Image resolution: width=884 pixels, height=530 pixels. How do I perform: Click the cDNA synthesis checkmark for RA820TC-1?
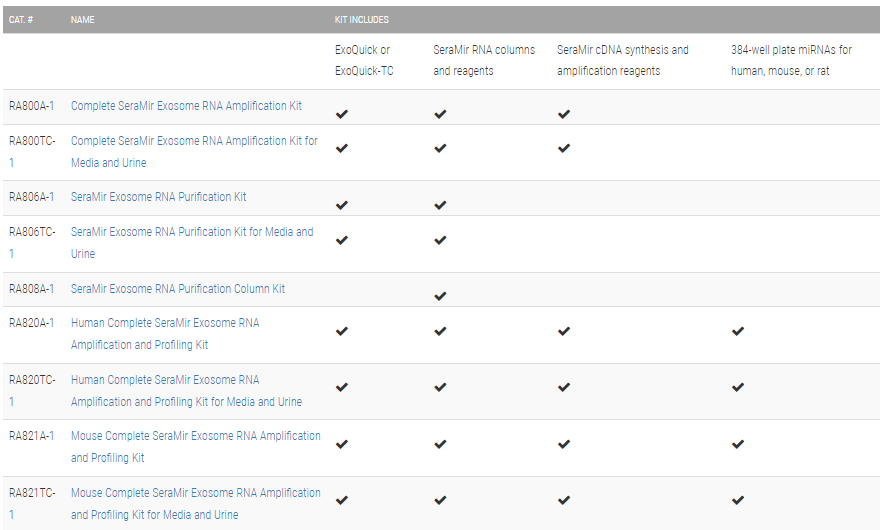564,387
